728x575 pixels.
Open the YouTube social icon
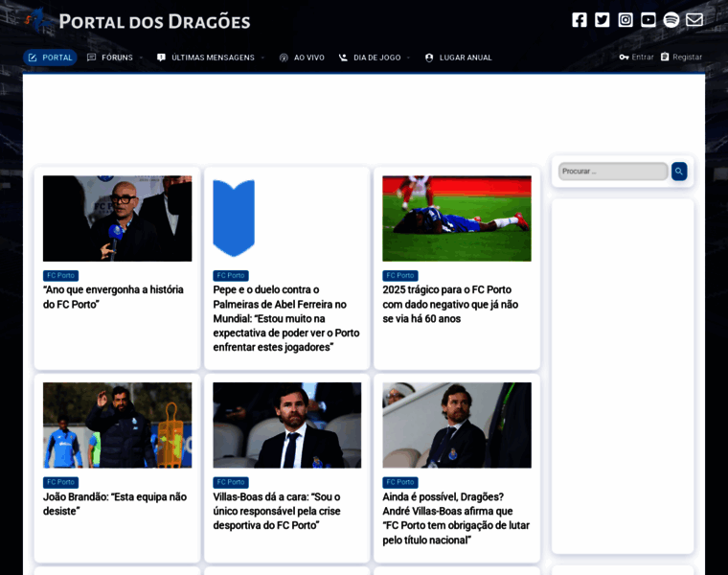[648, 20]
